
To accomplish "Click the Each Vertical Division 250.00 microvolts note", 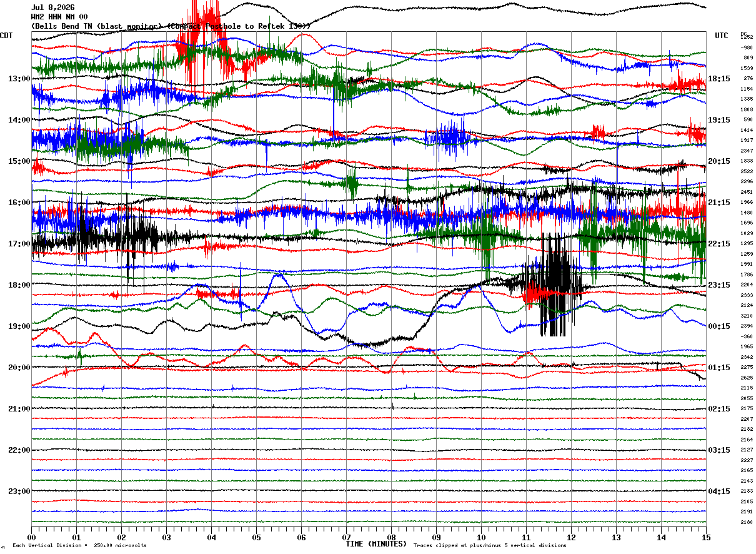I will tap(79, 545).
